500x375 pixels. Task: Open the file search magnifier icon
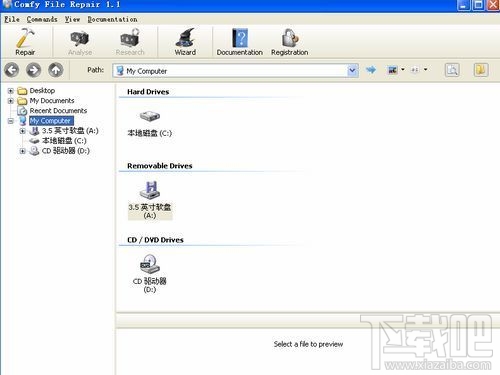tap(452, 70)
